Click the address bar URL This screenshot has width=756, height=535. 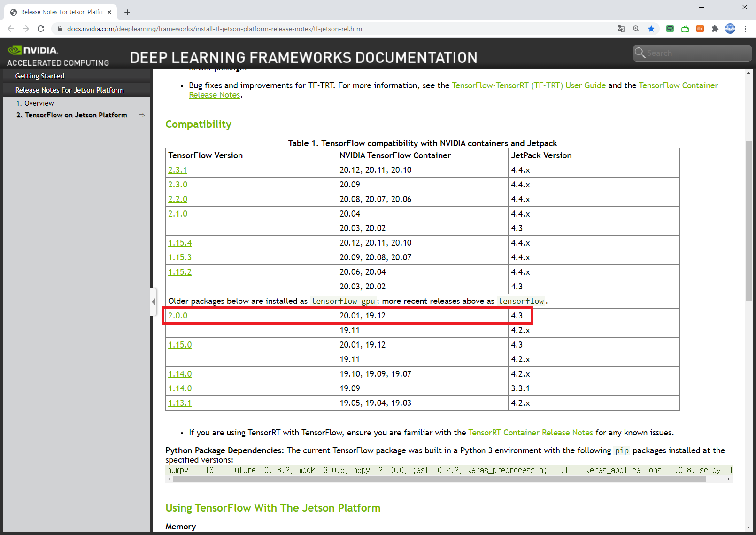click(x=216, y=29)
